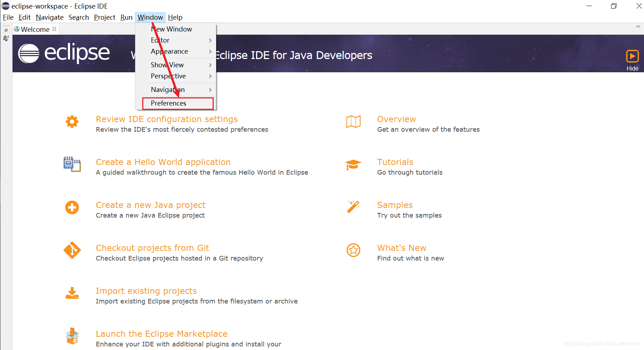Expand the Editor submenu
Viewport: 644px width, 350px height.
(176, 40)
